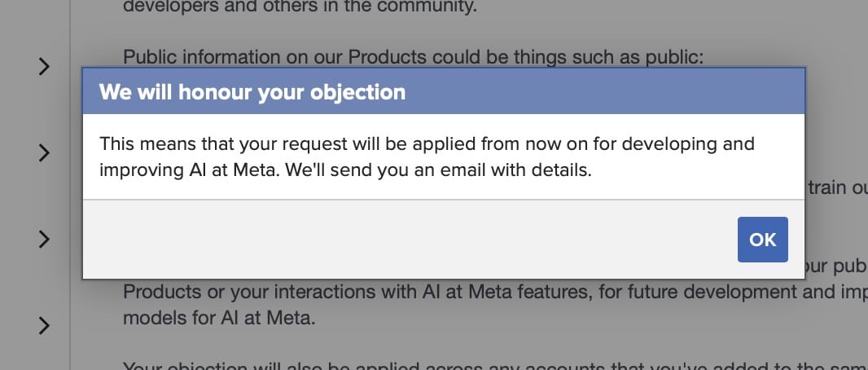Expand the sidebar chevron level with OK button
This screenshot has height=370, width=868.
[45, 240]
